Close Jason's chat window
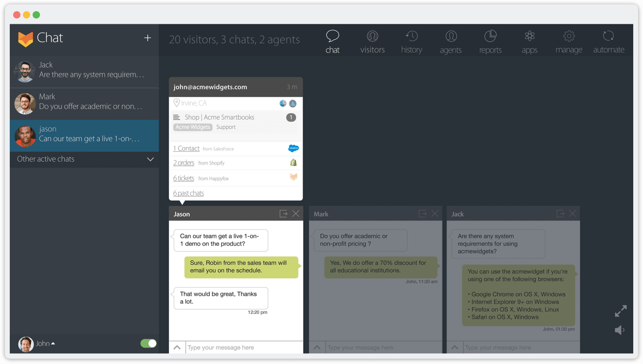The width and height of the screenshot is (643, 364). pyautogui.click(x=296, y=214)
